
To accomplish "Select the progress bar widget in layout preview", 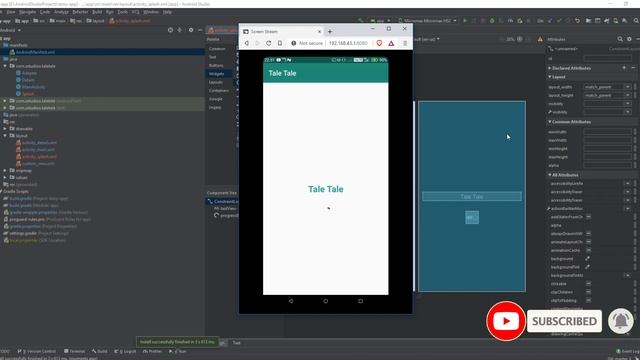I will pos(472,217).
